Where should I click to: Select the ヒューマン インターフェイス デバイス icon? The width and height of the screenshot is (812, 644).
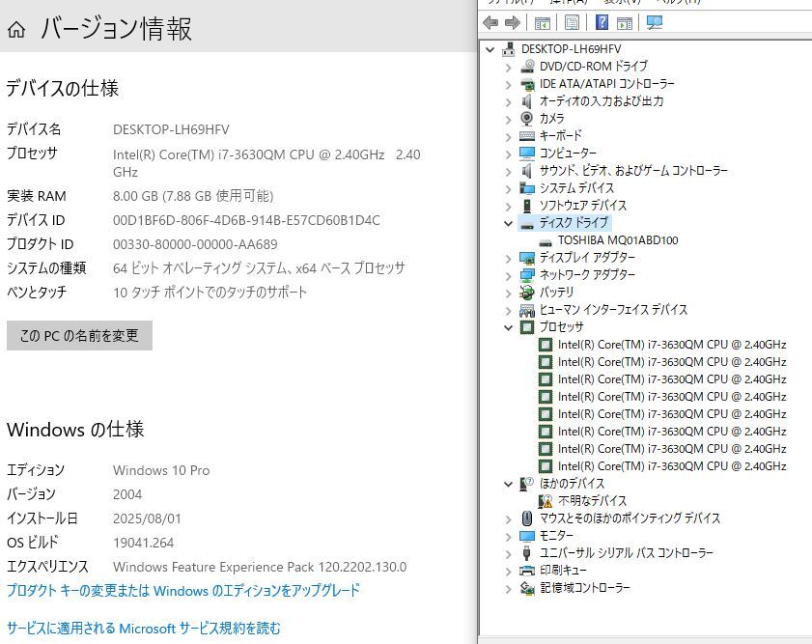point(527,310)
